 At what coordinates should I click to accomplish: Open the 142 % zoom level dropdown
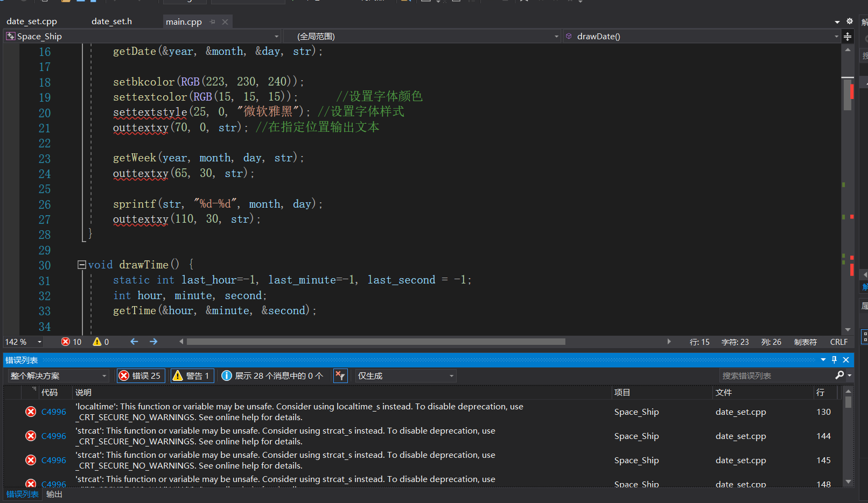pos(24,342)
